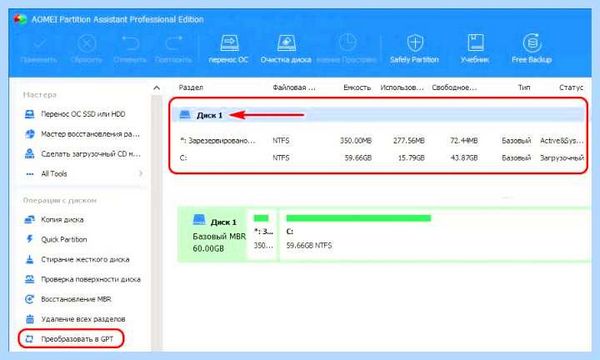Select the C: partition row in list

pos(381,158)
